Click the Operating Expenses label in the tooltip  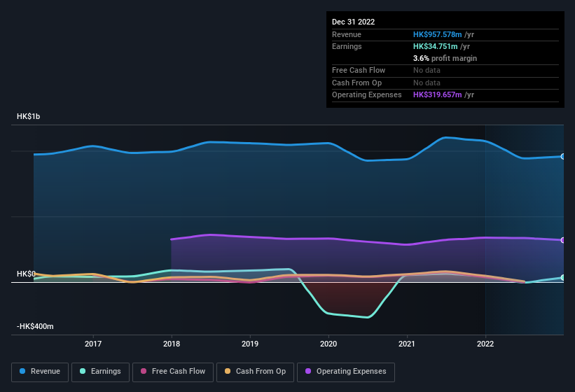pyautogui.click(x=367, y=95)
